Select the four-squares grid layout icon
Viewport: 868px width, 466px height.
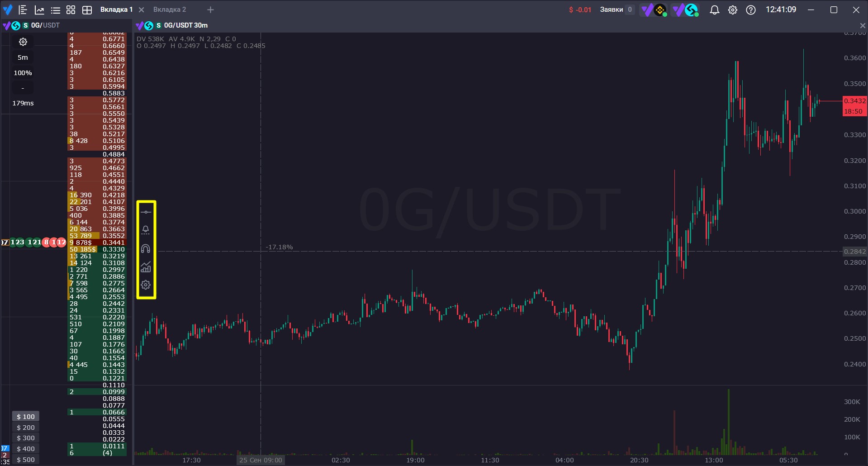71,10
